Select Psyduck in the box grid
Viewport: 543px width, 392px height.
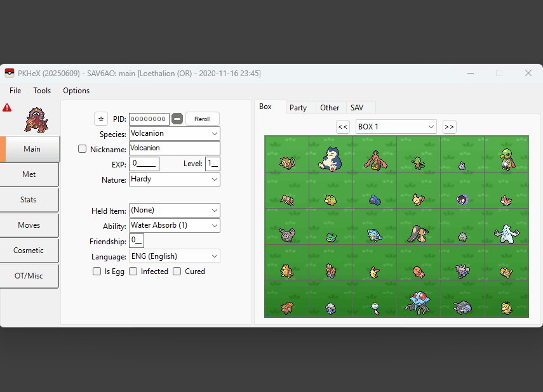coord(506,299)
